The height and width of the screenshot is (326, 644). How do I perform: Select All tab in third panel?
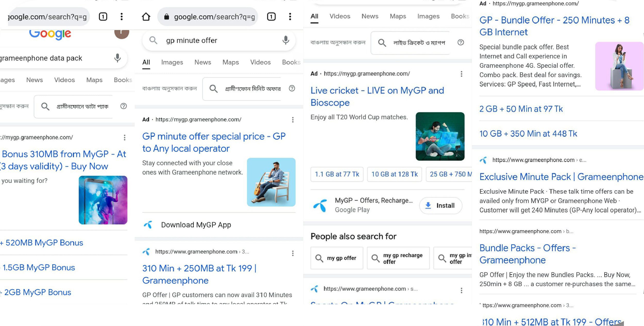pos(314,16)
